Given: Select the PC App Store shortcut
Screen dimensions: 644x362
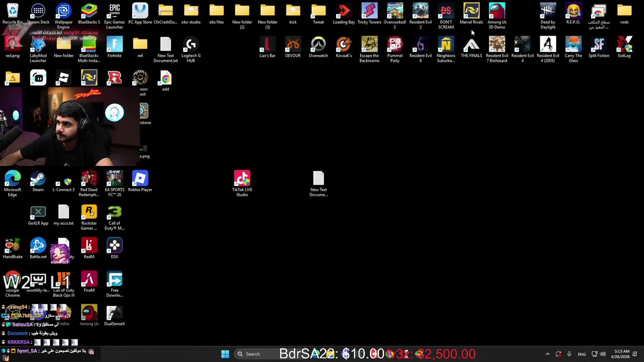Looking at the screenshot, I should coord(140,14).
